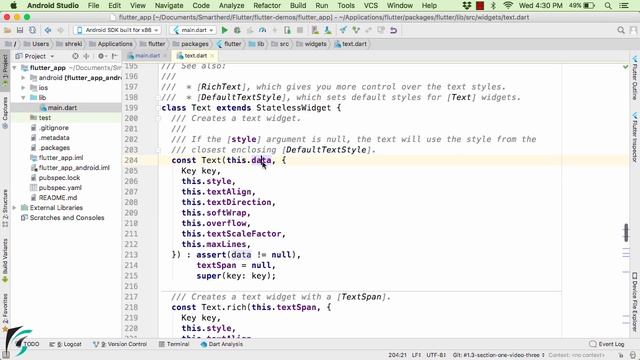The width and height of the screenshot is (640, 360).
Task: Close the text.dart editor tab
Action: [212, 56]
